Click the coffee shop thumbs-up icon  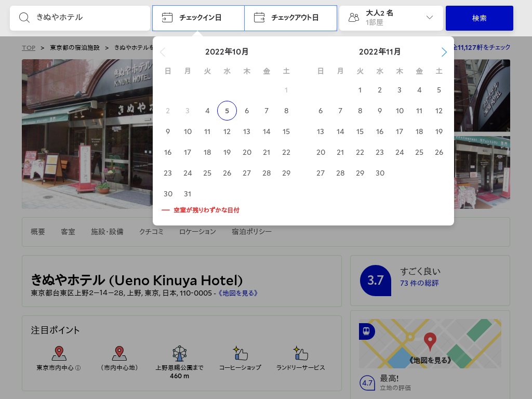point(240,353)
